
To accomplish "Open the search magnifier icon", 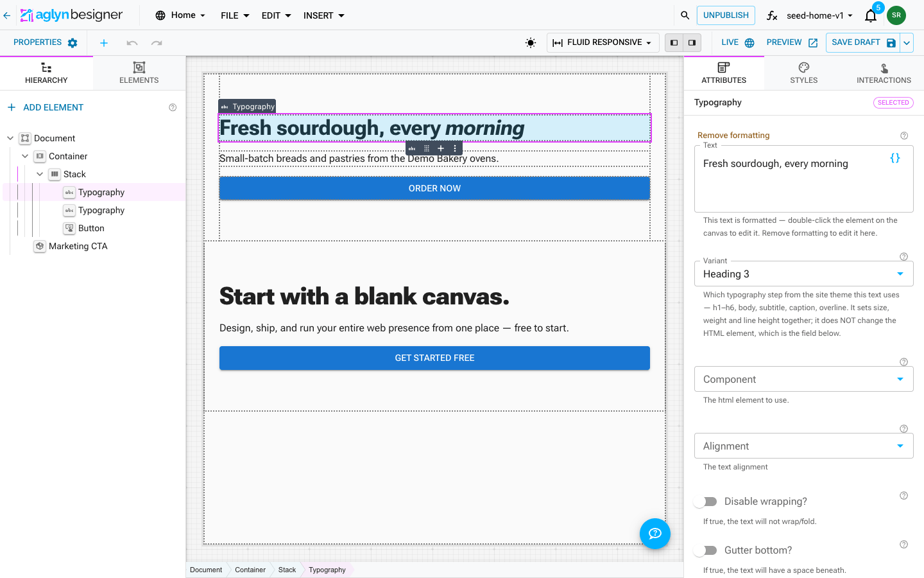I will pos(685,15).
